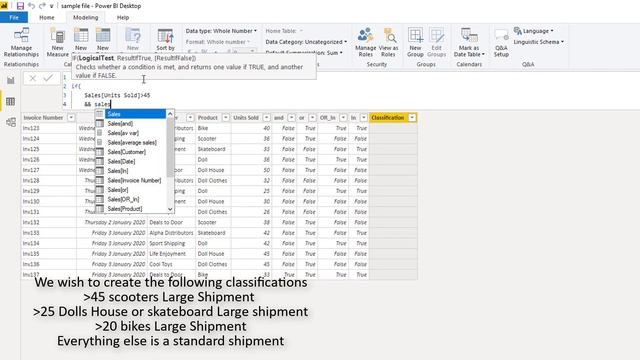
Task: Click scroll-down arrow of autocomplete list
Action: (170, 209)
